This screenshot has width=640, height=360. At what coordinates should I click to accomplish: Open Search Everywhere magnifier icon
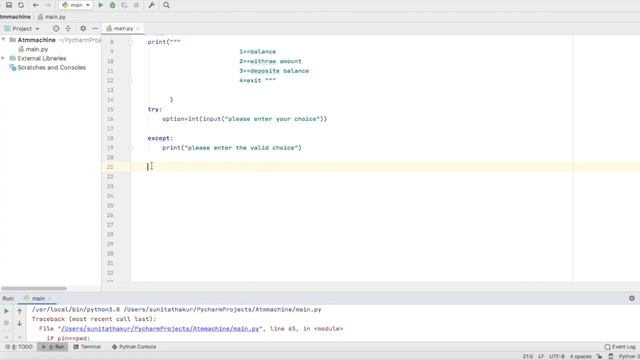(166, 5)
